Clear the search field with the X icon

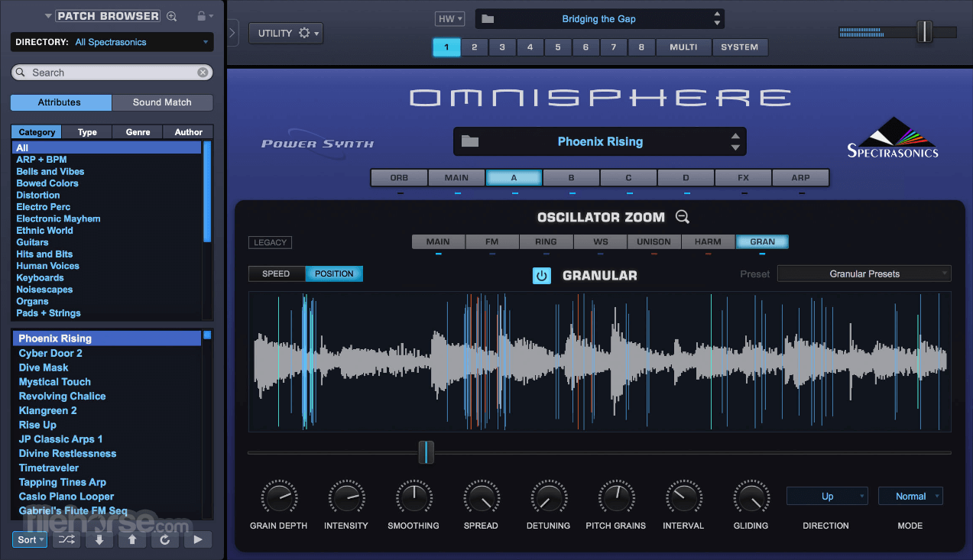click(203, 73)
